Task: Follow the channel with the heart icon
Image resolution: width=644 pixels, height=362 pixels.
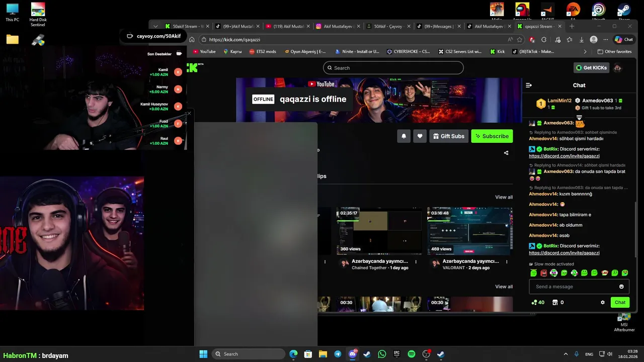Action: point(420,136)
